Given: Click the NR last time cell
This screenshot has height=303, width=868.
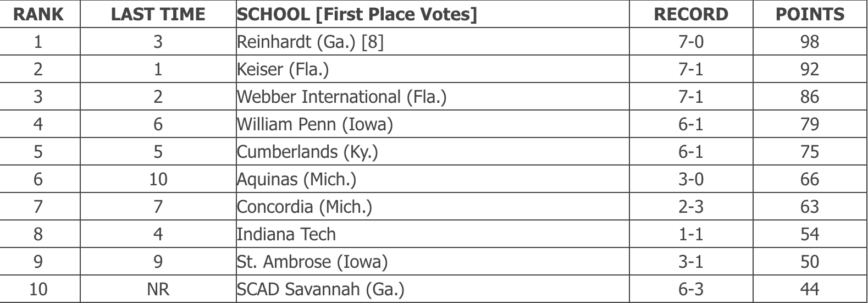Looking at the screenshot, I should 158,289.
